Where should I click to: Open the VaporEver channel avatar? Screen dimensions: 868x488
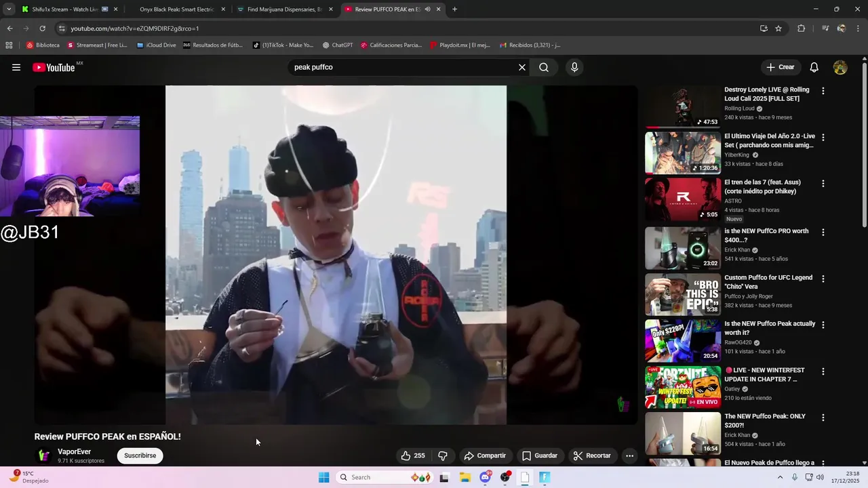(x=43, y=455)
